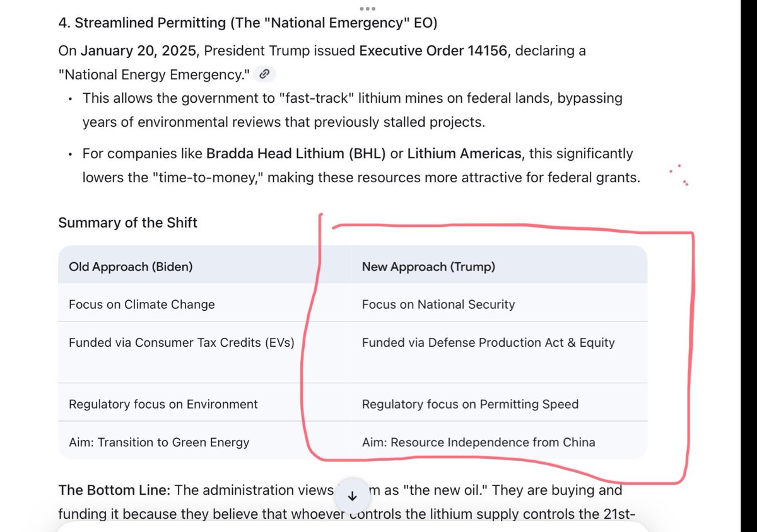Click the "Summary of the Shift" heading
The width and height of the screenshot is (757, 532).
tap(127, 223)
